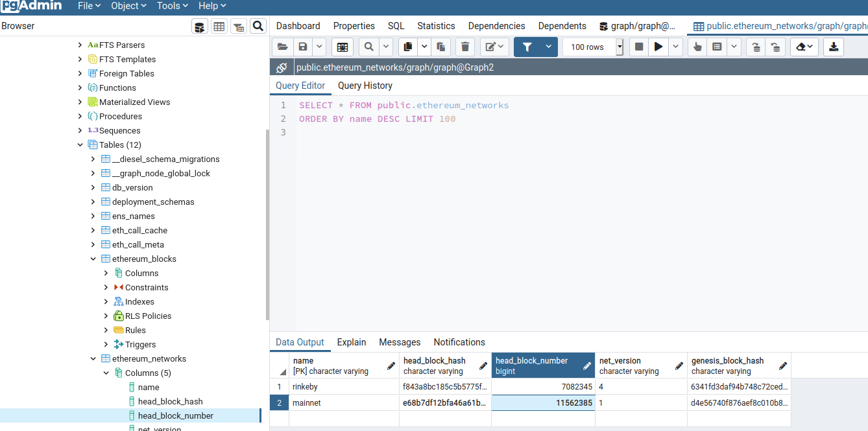Collapse the Tables (12) tree node
This screenshot has height=431, width=868.
(x=80, y=145)
